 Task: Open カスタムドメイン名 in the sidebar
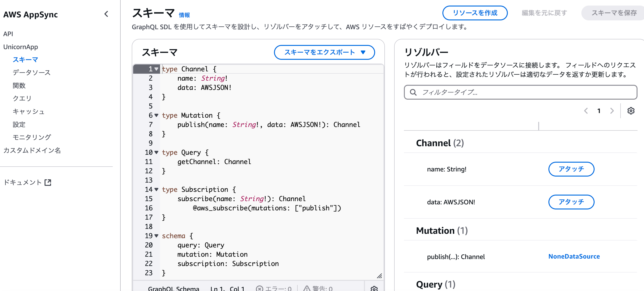click(x=32, y=150)
